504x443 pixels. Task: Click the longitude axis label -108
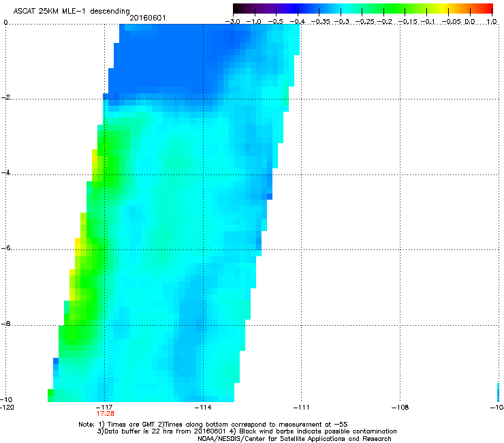pos(400,408)
